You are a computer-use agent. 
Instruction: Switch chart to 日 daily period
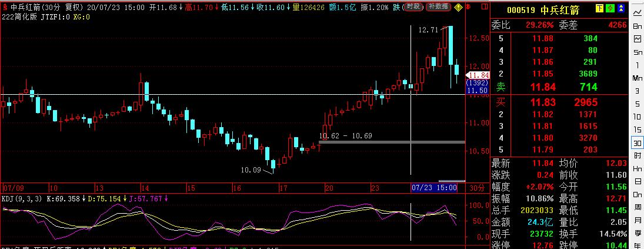pyautogui.click(x=638, y=181)
